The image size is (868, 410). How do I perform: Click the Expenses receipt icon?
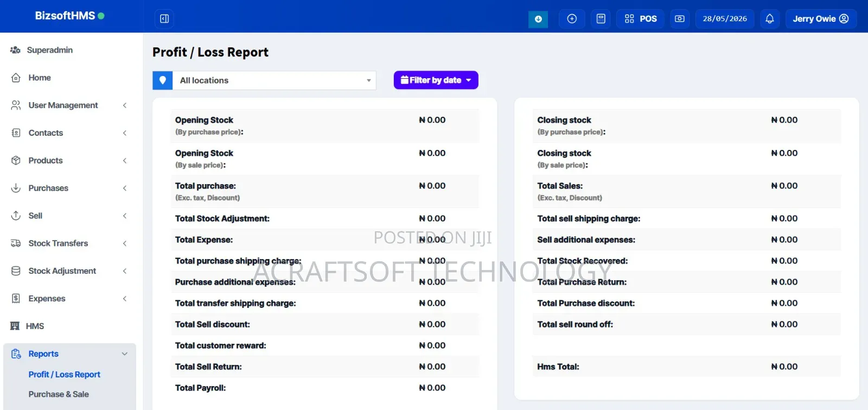16,299
